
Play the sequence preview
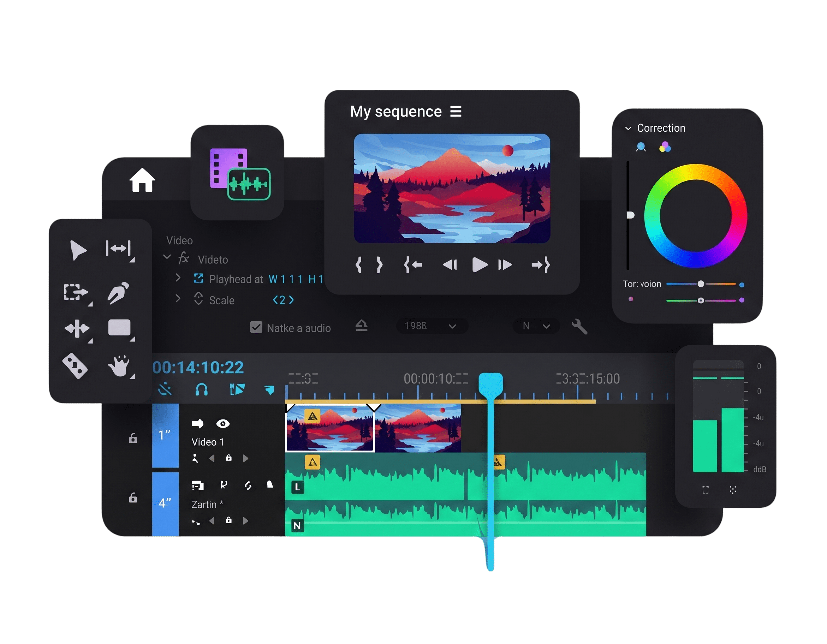pos(480,265)
